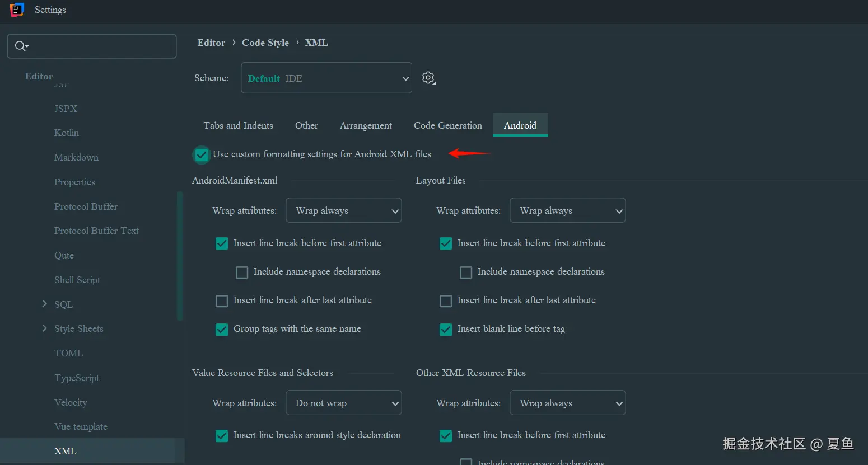Toggle Other XML Resource Insert line break before first attribute

click(x=446, y=436)
